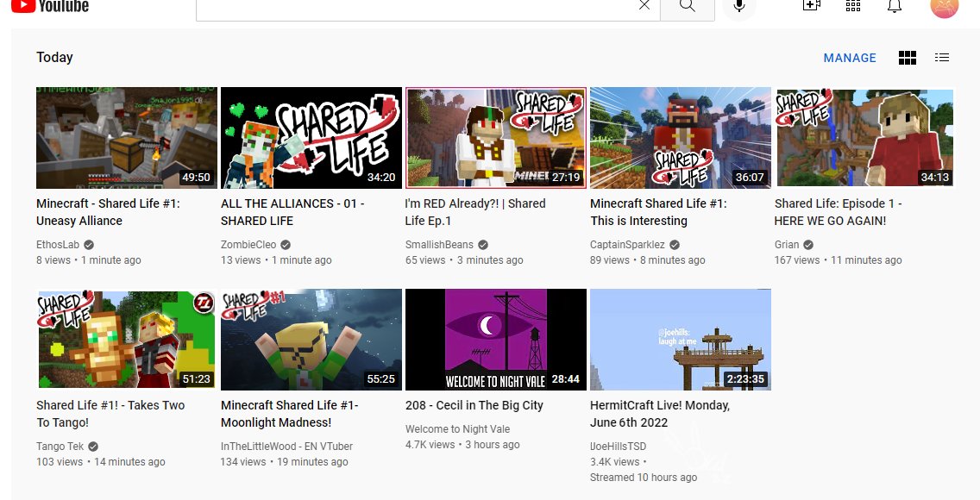
Task: Go to Welcome to Night Vale channel
Action: [457, 428]
